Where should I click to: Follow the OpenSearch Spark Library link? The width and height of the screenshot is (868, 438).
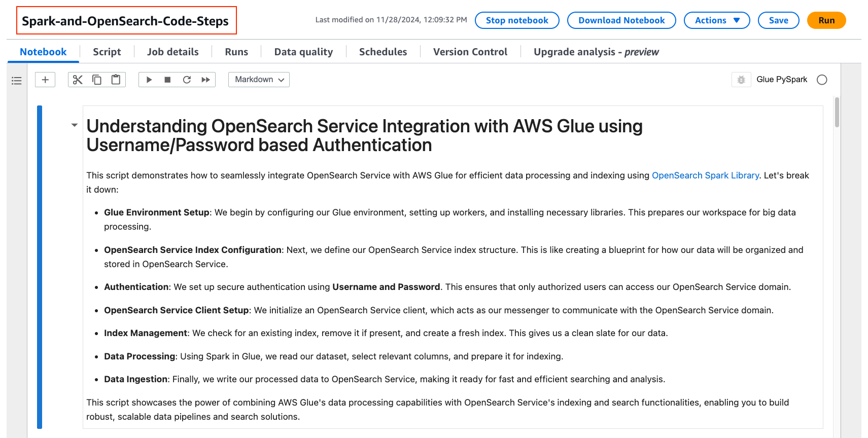pos(705,175)
